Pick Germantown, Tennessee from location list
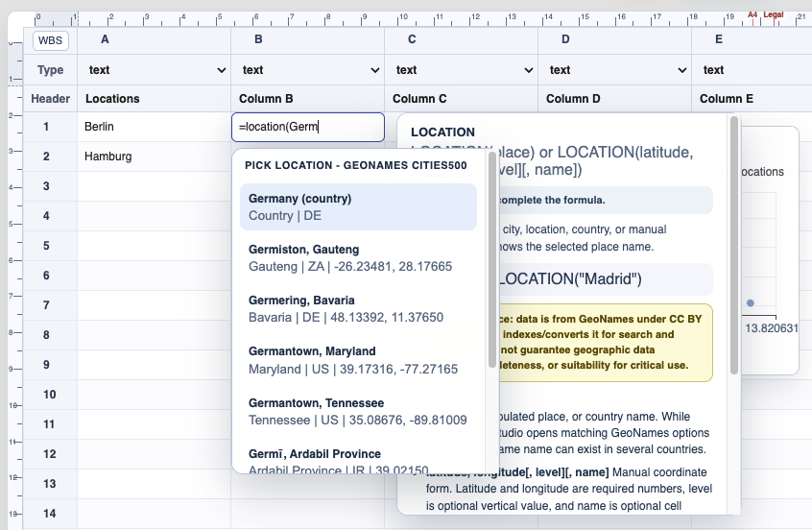This screenshot has width=812, height=530. coord(358,411)
